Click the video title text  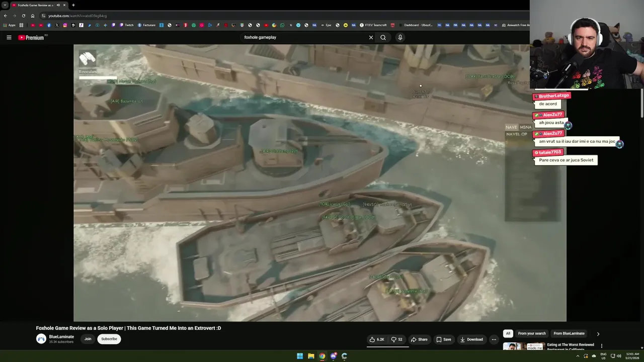point(128,328)
